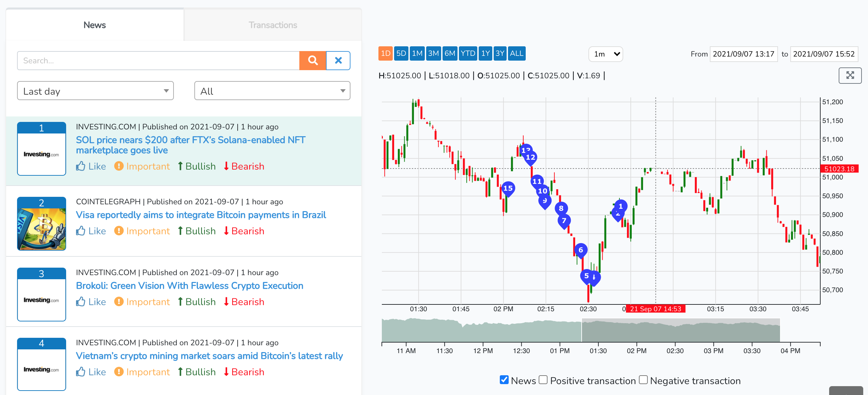This screenshot has height=395, width=868.
Task: Select the News tab
Action: pos(95,25)
